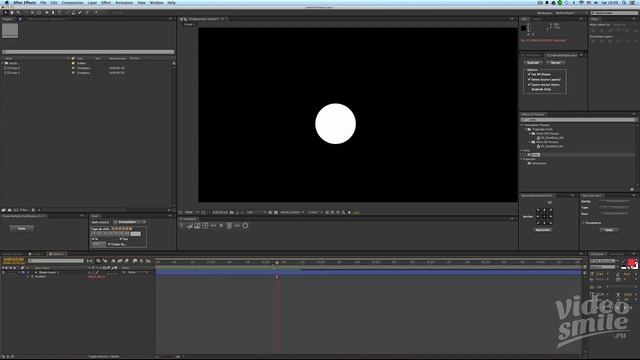The height and width of the screenshot is (360, 640).
Task: Collapse the Trapcode effects category
Action: click(522, 159)
